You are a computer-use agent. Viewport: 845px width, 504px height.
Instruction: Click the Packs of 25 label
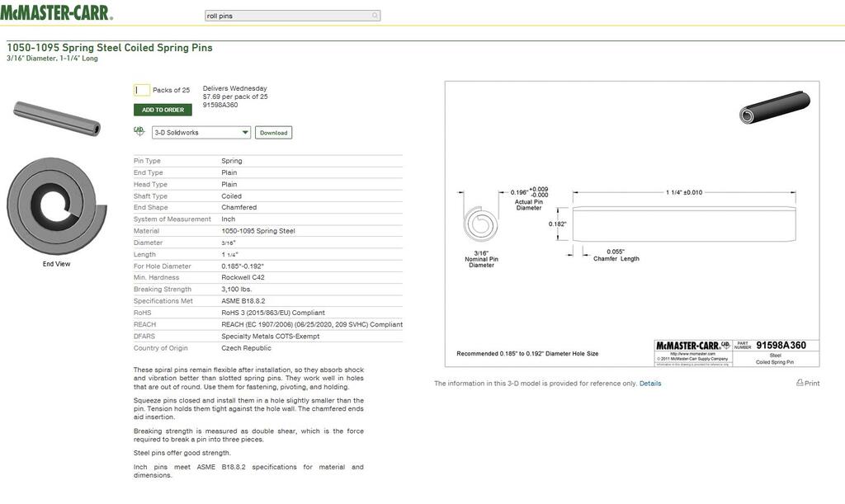click(171, 90)
